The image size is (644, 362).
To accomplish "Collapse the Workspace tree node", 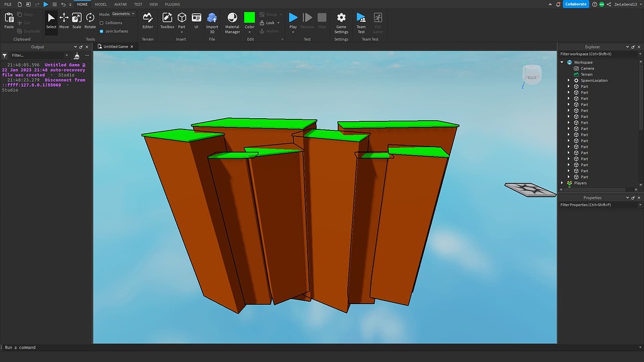I will (x=562, y=62).
